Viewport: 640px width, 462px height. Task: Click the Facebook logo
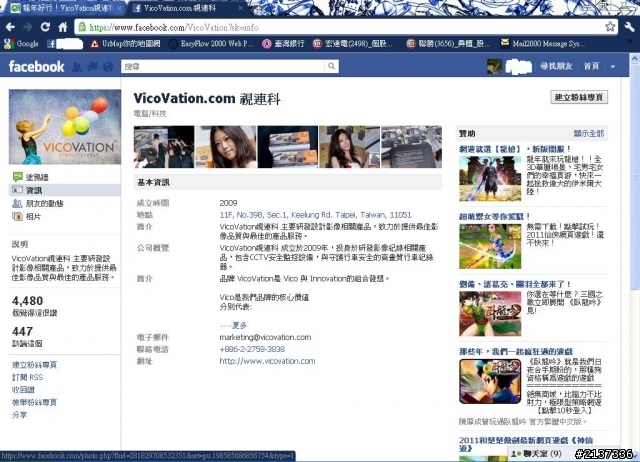tap(36, 67)
